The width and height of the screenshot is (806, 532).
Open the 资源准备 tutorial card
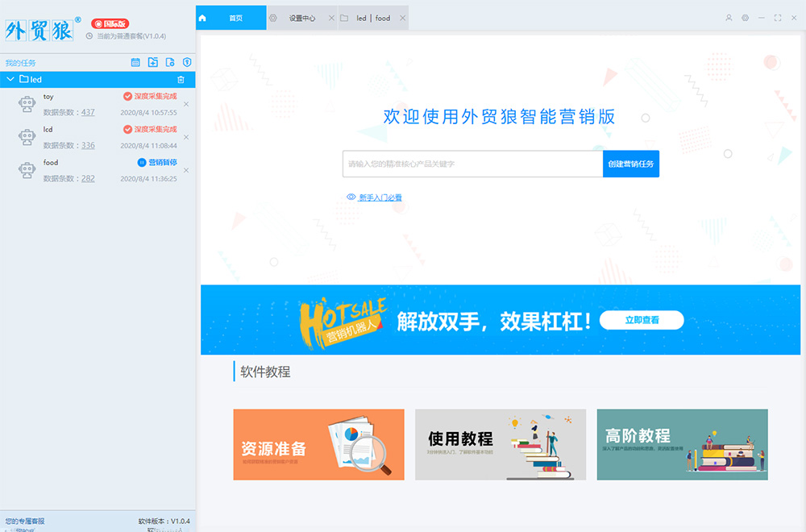tap(318, 445)
